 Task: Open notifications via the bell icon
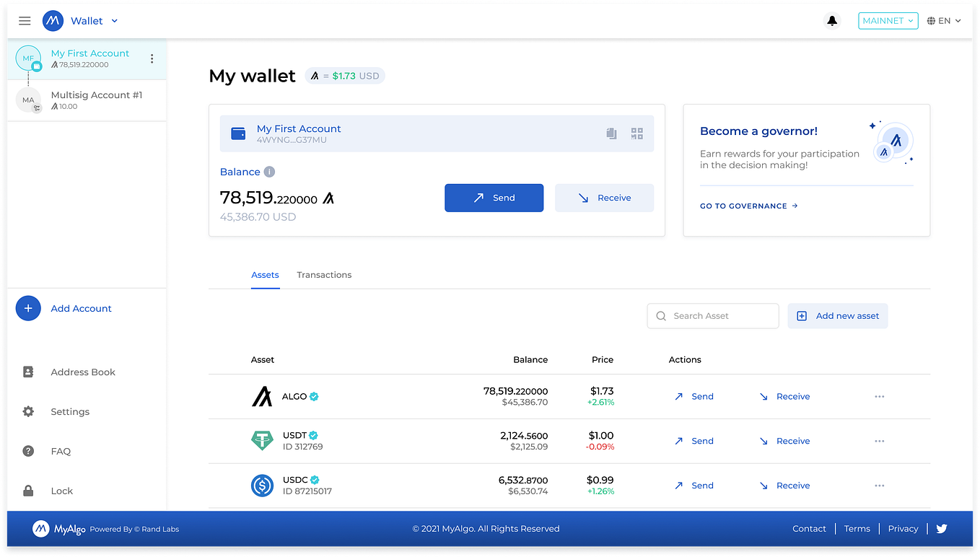pyautogui.click(x=832, y=20)
